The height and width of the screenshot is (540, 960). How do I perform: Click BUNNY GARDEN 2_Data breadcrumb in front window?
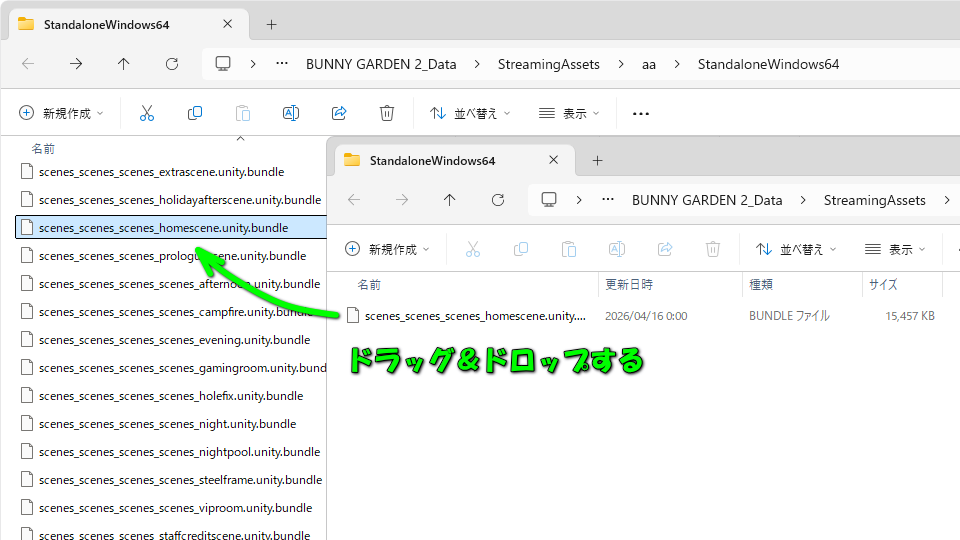(706, 200)
